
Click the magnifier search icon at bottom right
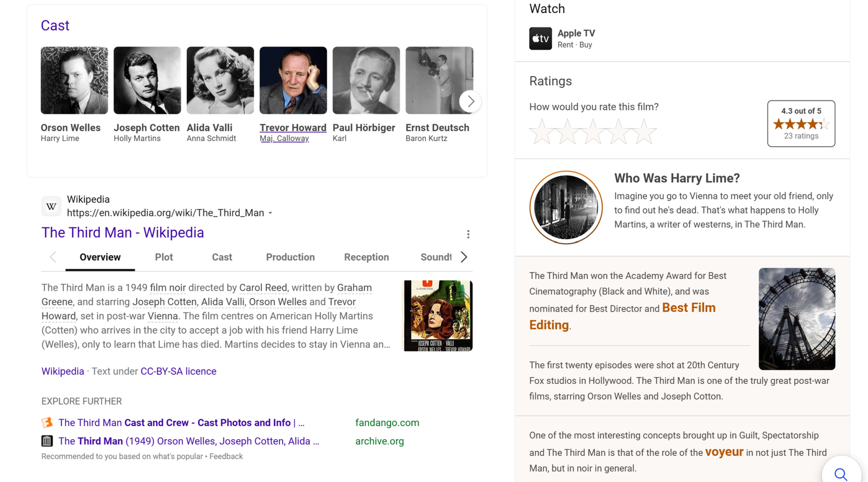(840, 474)
